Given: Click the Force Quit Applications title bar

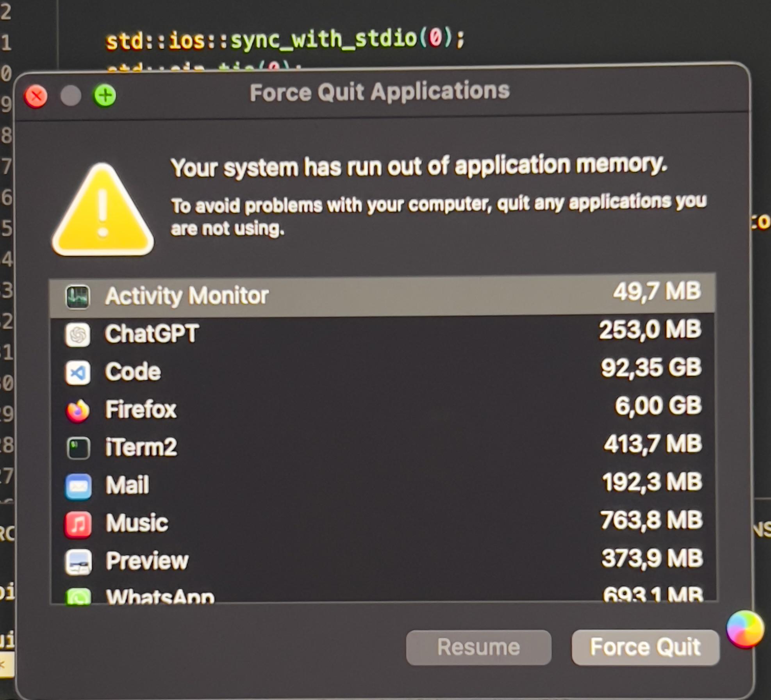Looking at the screenshot, I should pos(380,92).
